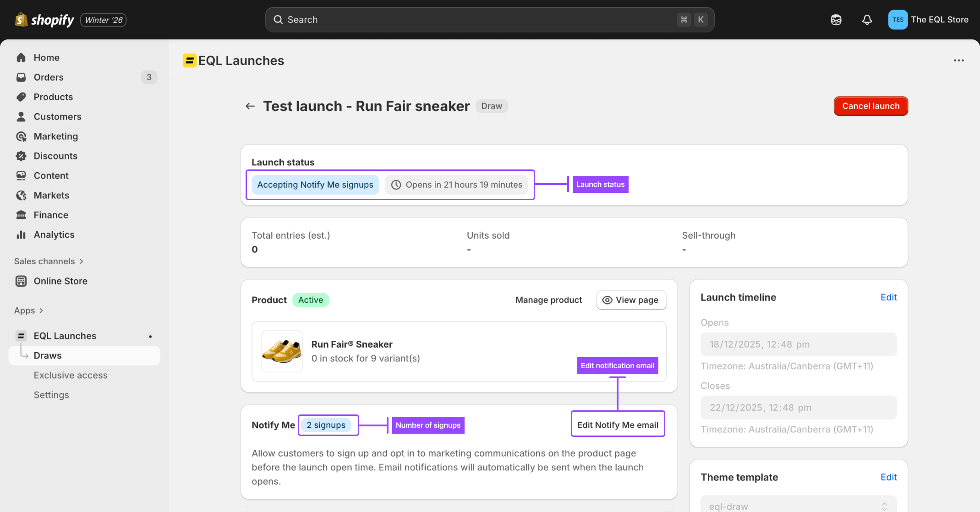Open notifications bell

tap(867, 20)
